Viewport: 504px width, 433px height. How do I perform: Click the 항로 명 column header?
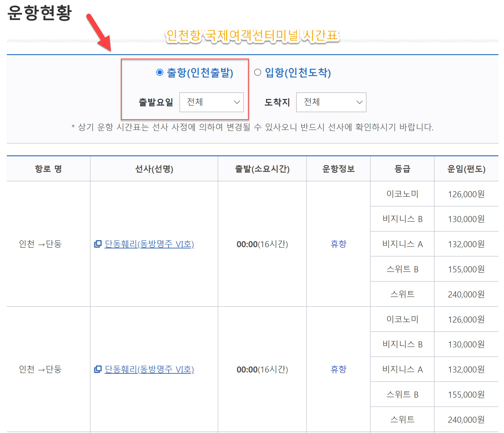point(48,169)
